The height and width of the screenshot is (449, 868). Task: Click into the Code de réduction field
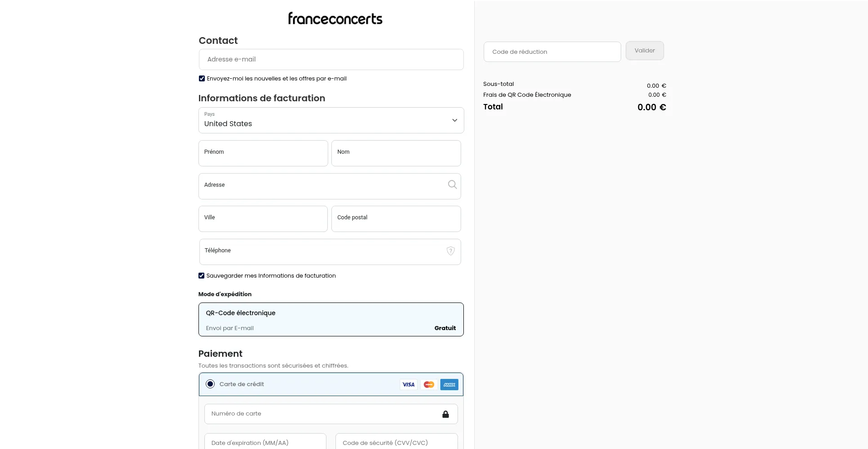point(552,52)
